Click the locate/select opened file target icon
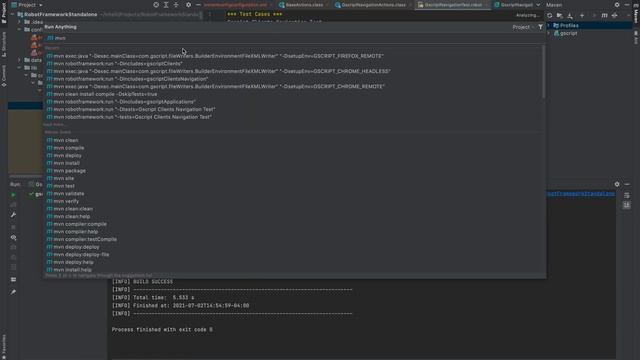This screenshot has height=360, width=640. [156, 5]
